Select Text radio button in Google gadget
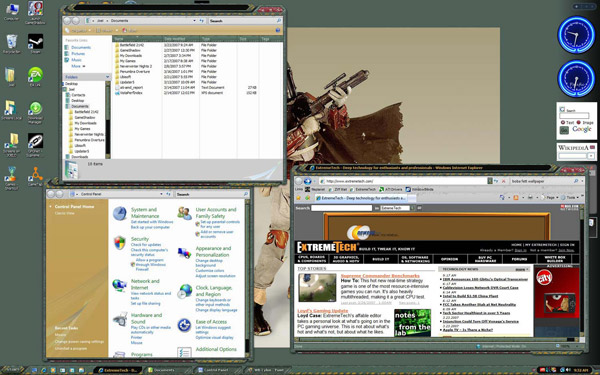The width and height of the screenshot is (600, 375). 563,122
